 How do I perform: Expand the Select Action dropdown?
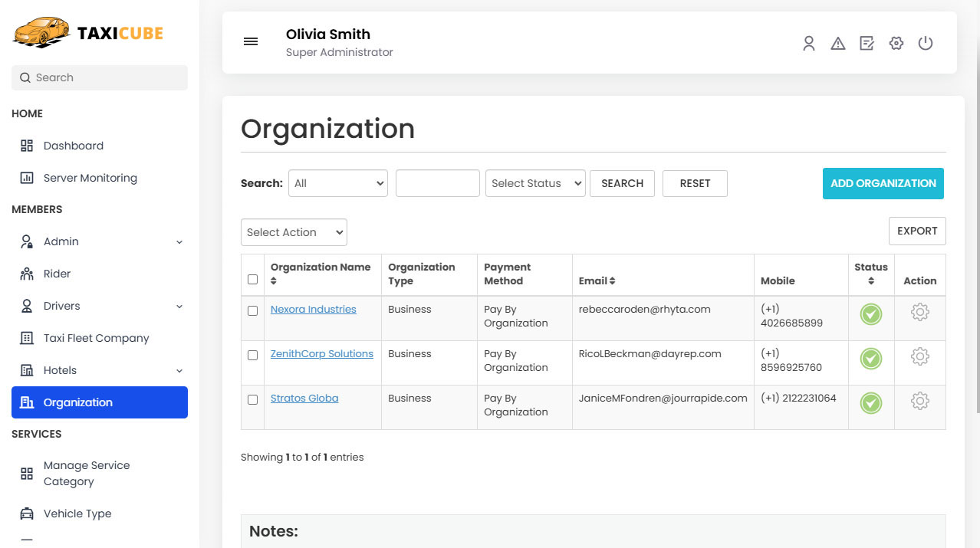click(294, 233)
